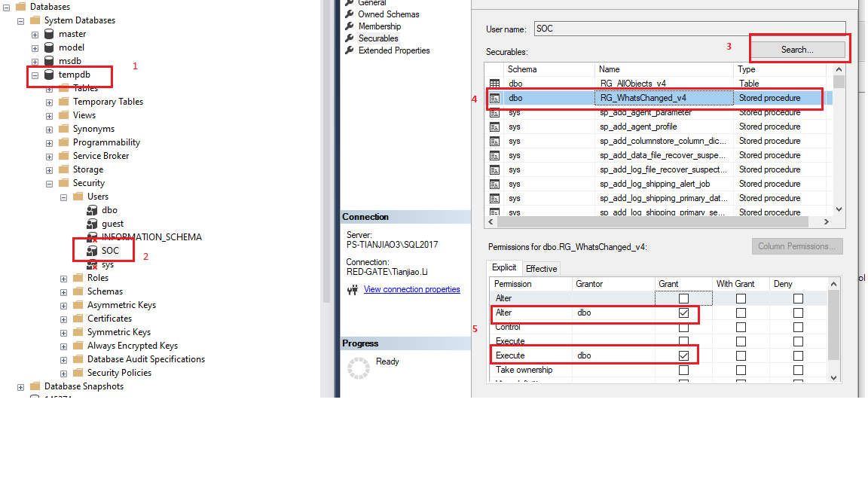Viewport: 868px width, 488px height.
Task: Open the Securables page
Action: [x=378, y=38]
